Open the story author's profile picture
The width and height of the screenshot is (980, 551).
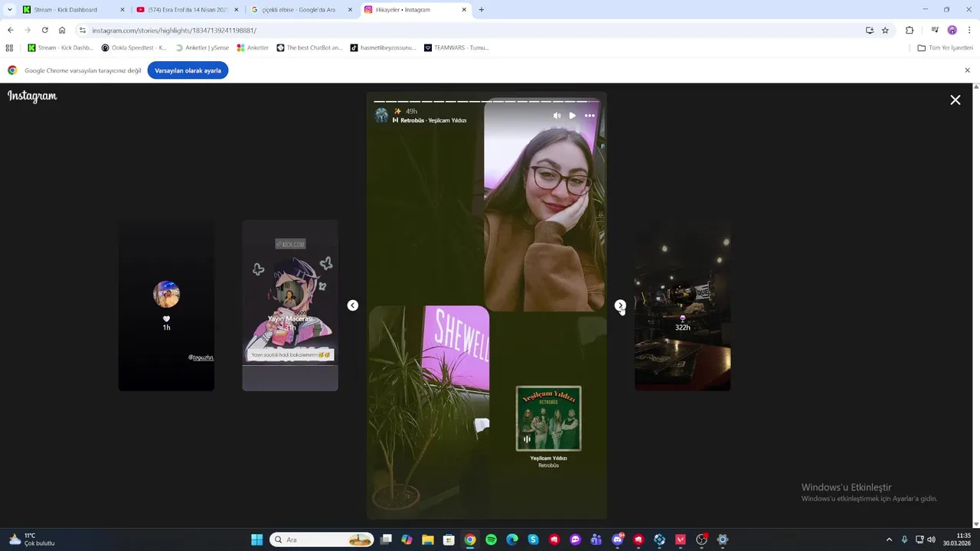click(381, 116)
